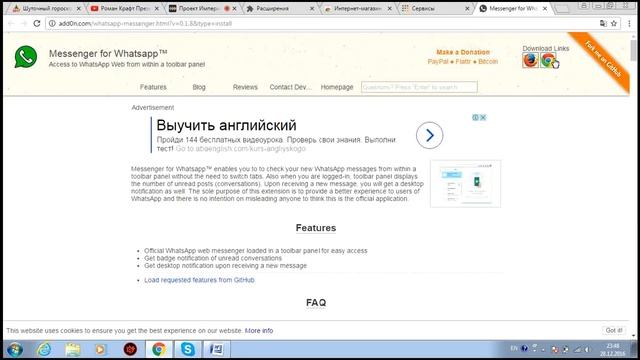Click the Messenger for Whatsapp title text
Image resolution: width=640 pixels, height=360 pixels.
tap(108, 53)
